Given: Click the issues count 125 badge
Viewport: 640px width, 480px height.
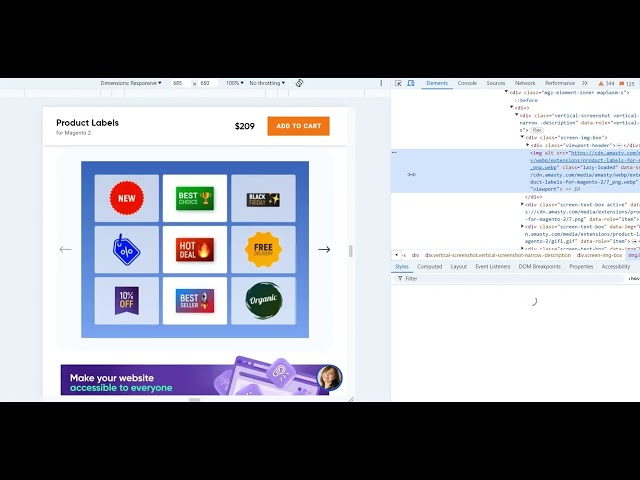Looking at the screenshot, I should click(x=627, y=83).
